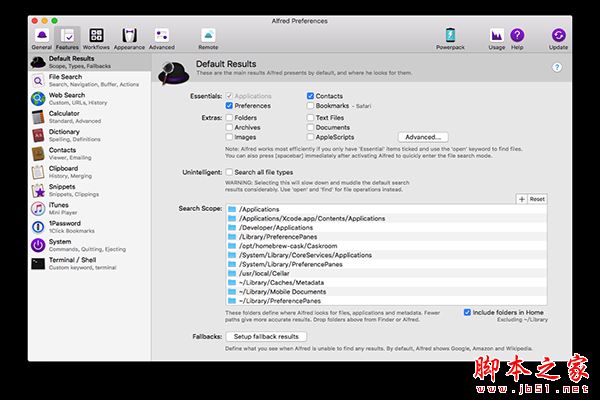Uncheck the Contacts checkbox
Viewport: 600px width, 400px height.
(x=310, y=96)
